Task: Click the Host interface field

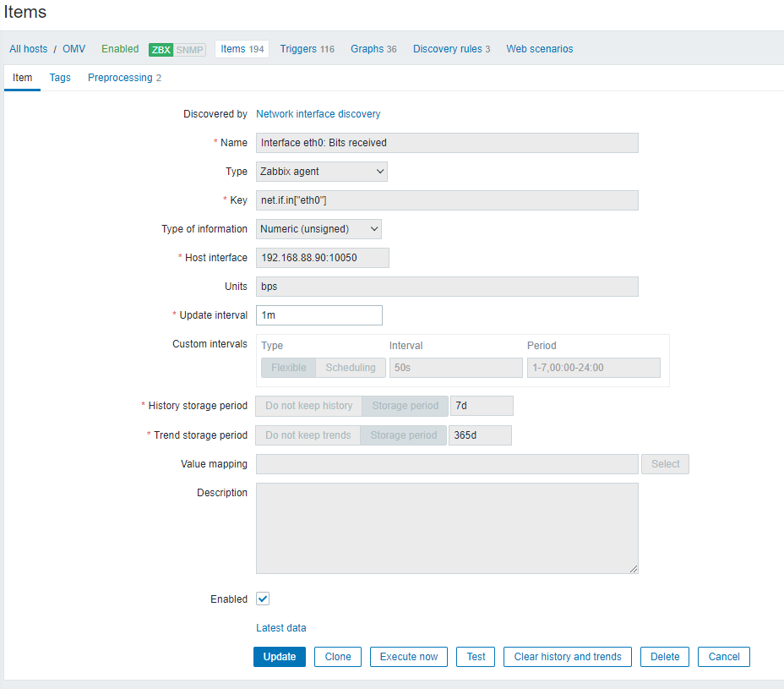Action: click(323, 258)
